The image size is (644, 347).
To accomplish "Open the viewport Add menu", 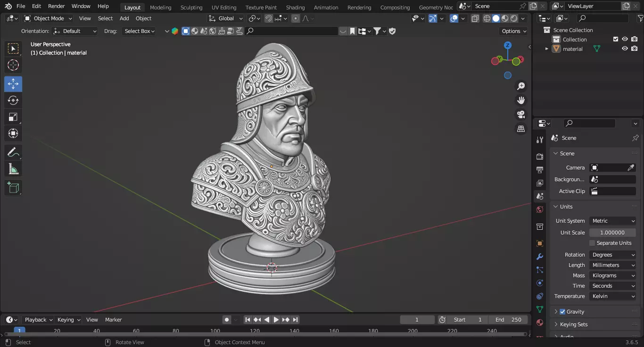I will tap(124, 18).
